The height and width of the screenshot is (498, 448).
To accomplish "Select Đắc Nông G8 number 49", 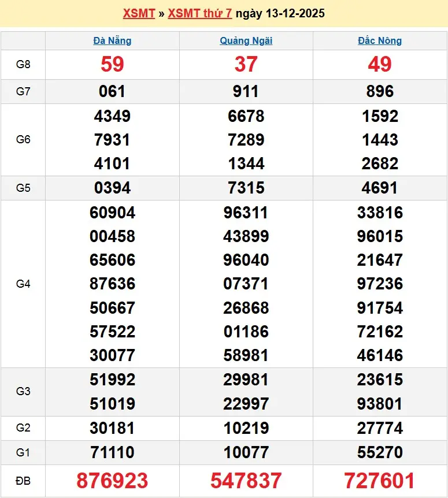I will (x=380, y=64).
